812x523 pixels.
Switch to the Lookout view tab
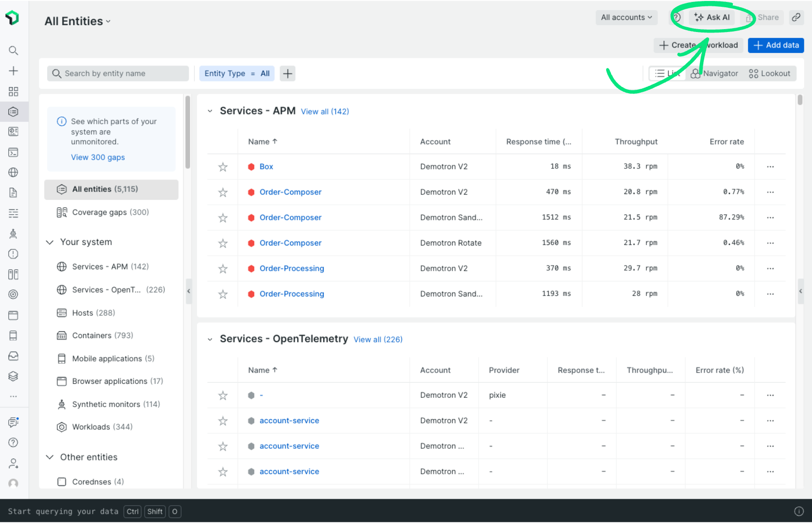coord(770,73)
